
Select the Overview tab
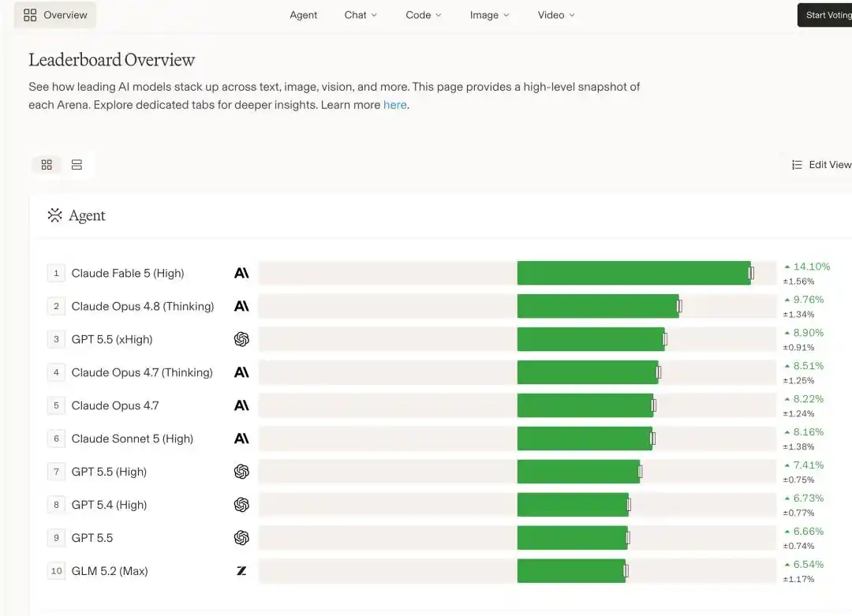point(55,15)
